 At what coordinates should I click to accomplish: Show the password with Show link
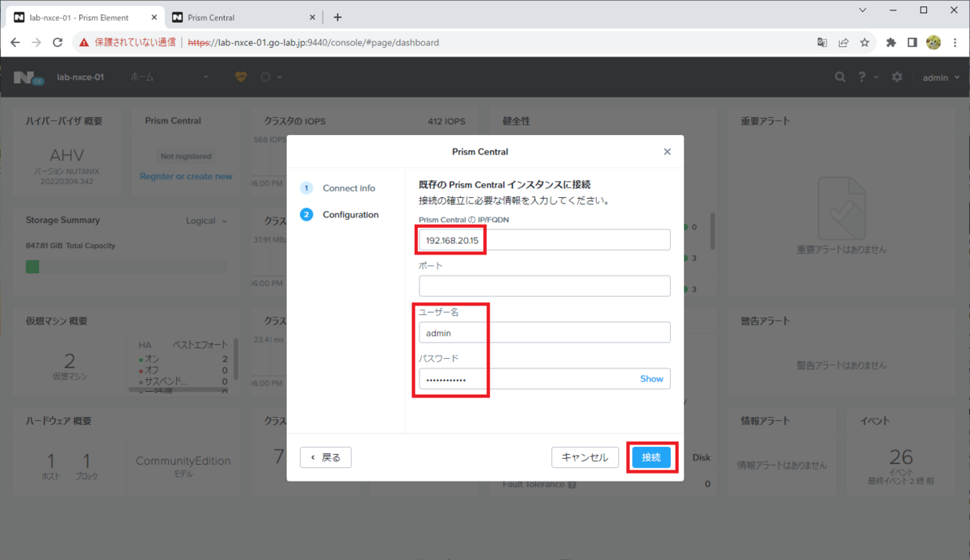tap(652, 378)
